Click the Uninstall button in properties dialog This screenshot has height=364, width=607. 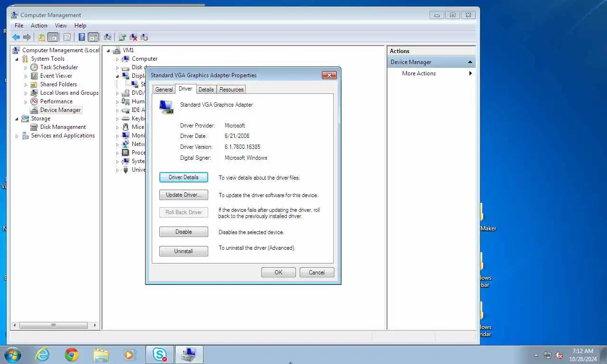184,251
